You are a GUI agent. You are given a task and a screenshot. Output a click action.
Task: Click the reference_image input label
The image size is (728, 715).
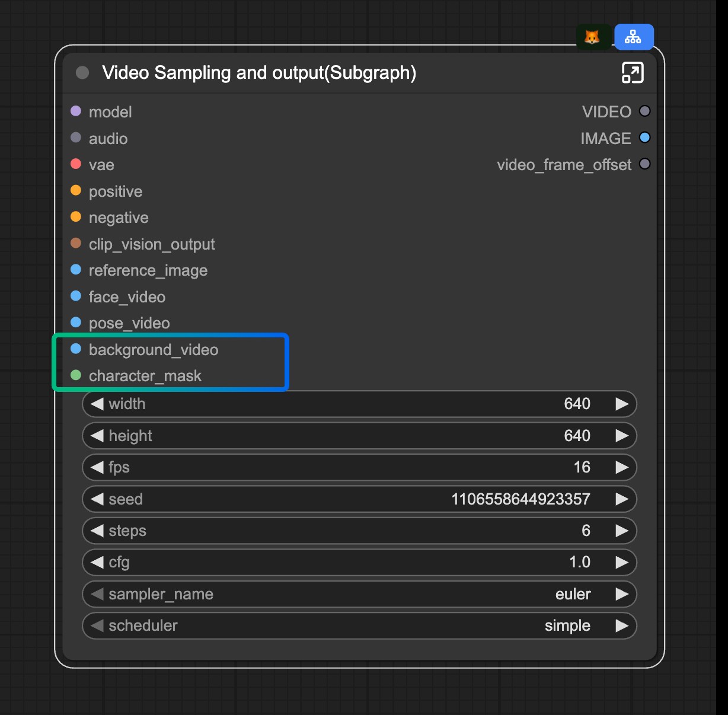pyautogui.click(x=148, y=270)
